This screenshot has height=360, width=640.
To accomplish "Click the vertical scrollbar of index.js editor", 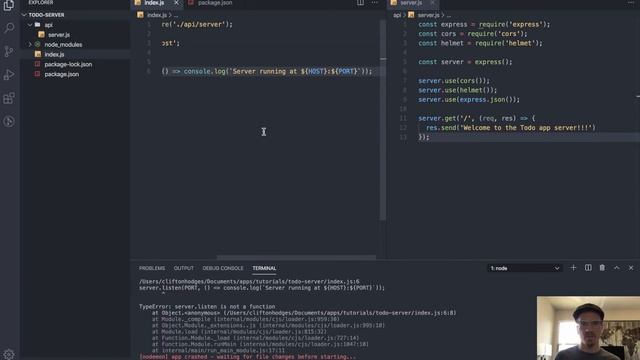I will tap(383, 120).
